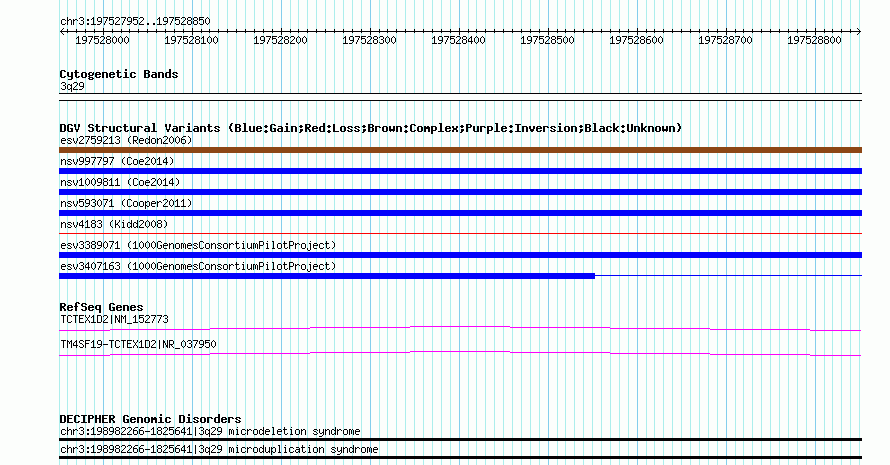890x465 pixels.
Task: Select the DECIPHER Genomic Disorders heading
Action: tap(150, 419)
